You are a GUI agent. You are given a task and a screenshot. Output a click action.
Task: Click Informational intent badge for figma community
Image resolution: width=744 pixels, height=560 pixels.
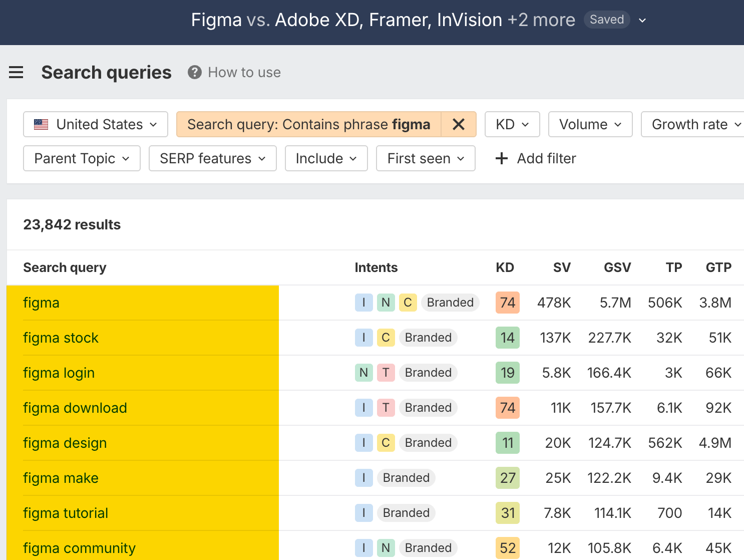(363, 548)
